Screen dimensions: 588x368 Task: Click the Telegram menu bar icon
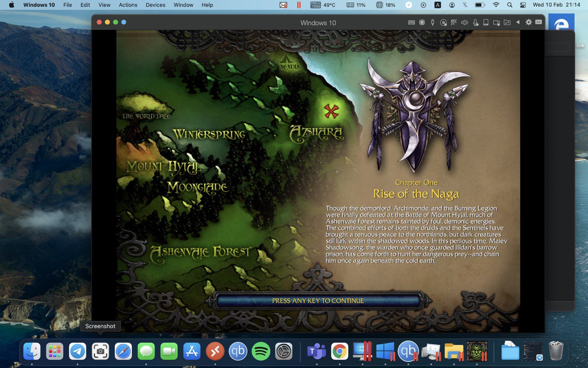point(408,5)
